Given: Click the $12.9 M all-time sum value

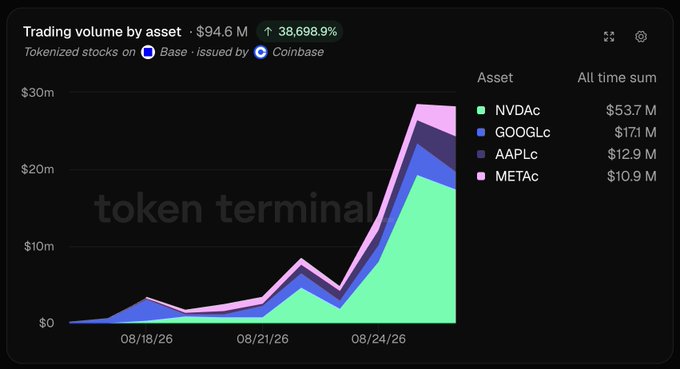Looking at the screenshot, I should (x=632, y=154).
